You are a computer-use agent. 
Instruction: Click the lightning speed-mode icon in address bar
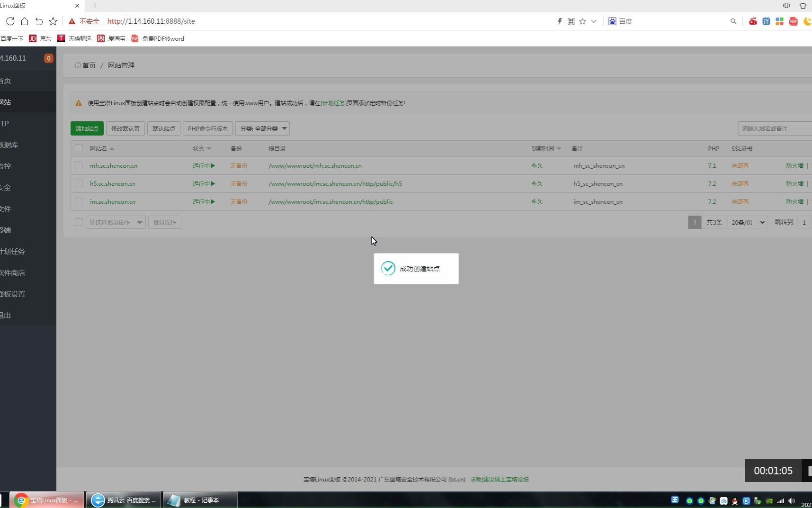pyautogui.click(x=560, y=21)
